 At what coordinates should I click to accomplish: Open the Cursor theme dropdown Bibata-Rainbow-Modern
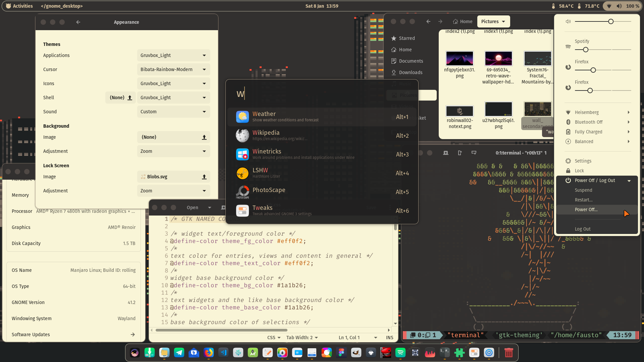point(174,69)
